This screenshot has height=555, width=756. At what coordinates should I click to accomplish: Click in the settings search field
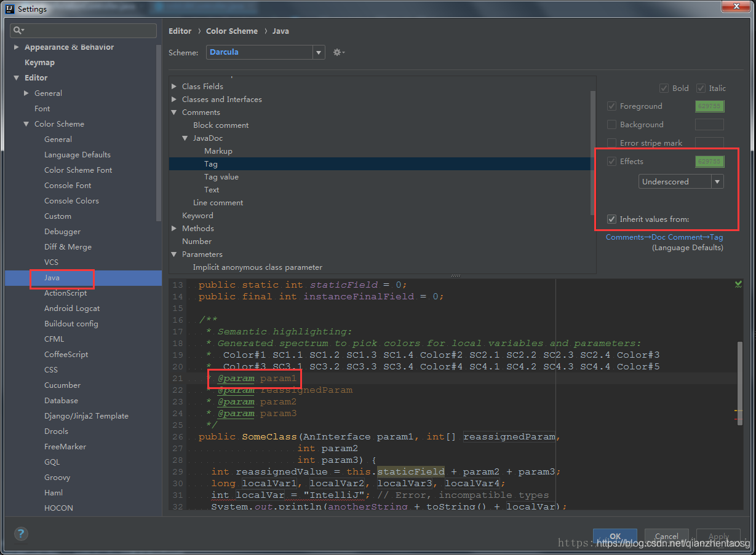[x=84, y=30]
